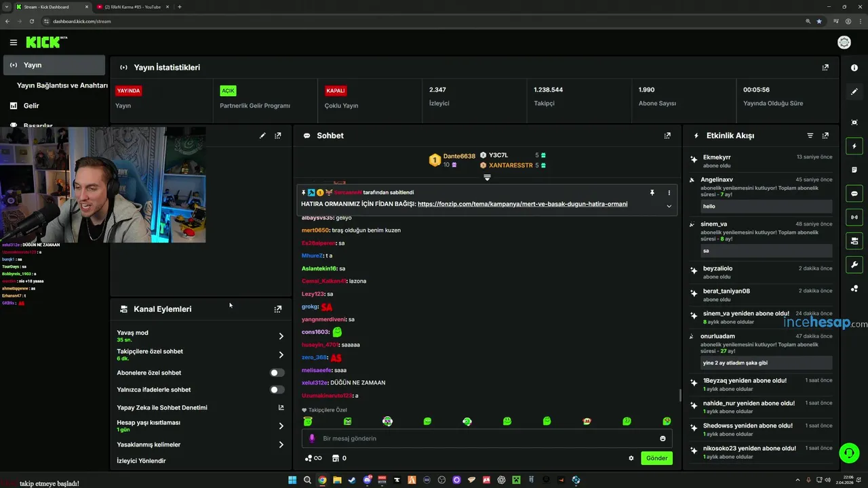
Task: Toggle the broadcast signal icon in right toolbar
Action: point(854,218)
